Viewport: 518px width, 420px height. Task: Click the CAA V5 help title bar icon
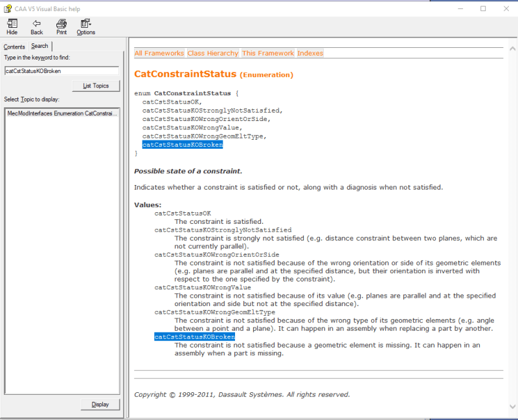click(7, 9)
